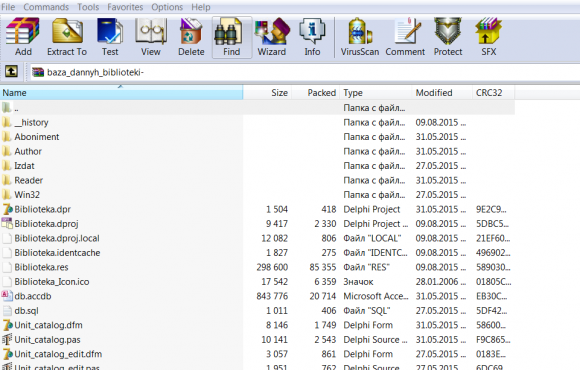
Task: Open the Commands menu
Action: point(46,7)
